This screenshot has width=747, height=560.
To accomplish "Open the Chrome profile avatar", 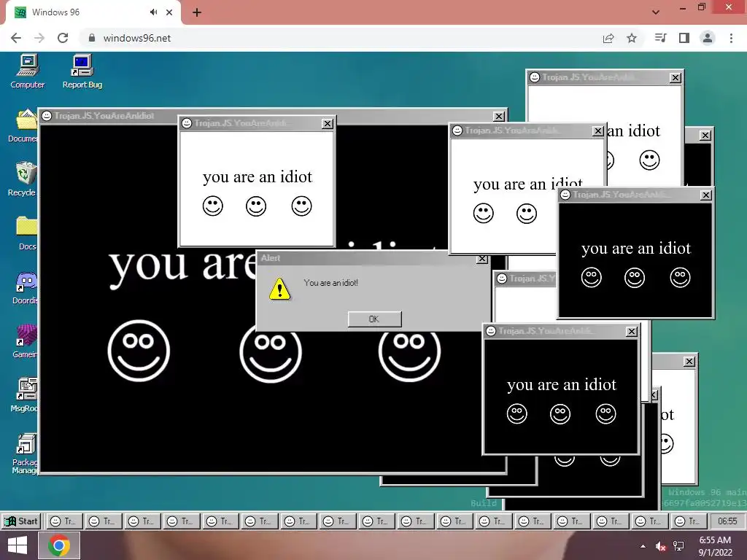I will (708, 38).
